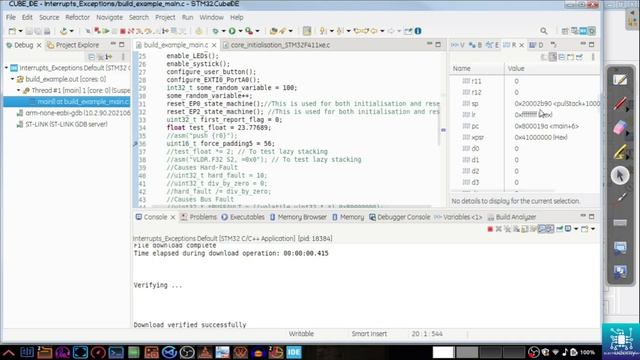Open the view menu in Debug panel
The image size is (640, 360).
(123, 57)
